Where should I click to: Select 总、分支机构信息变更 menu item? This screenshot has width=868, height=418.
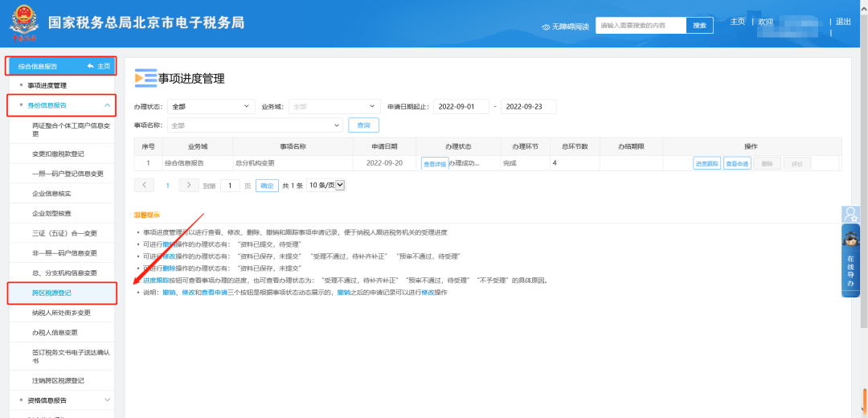65,273
